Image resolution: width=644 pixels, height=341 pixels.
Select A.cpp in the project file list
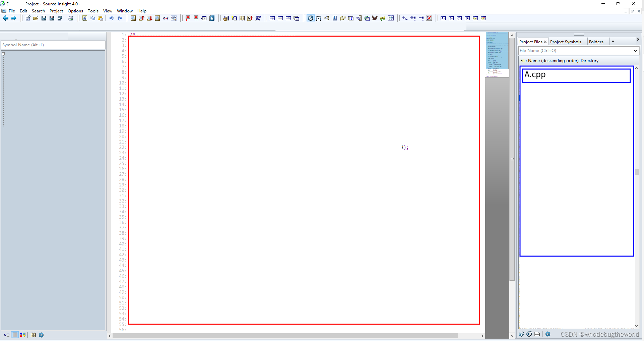tap(576, 75)
